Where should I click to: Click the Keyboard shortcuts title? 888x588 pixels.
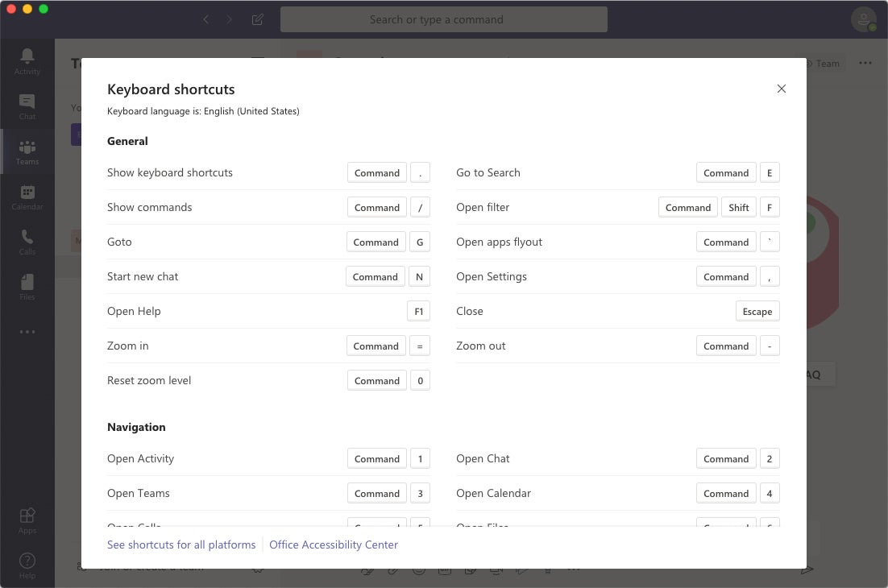171,89
